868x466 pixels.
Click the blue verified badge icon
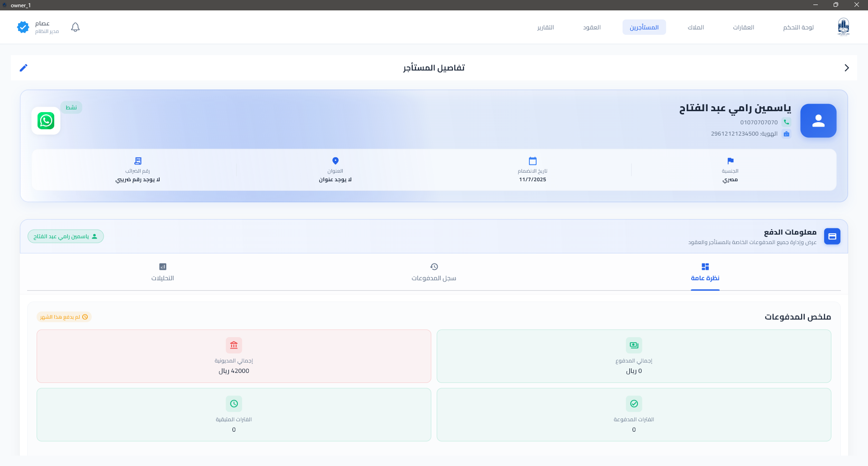23,27
